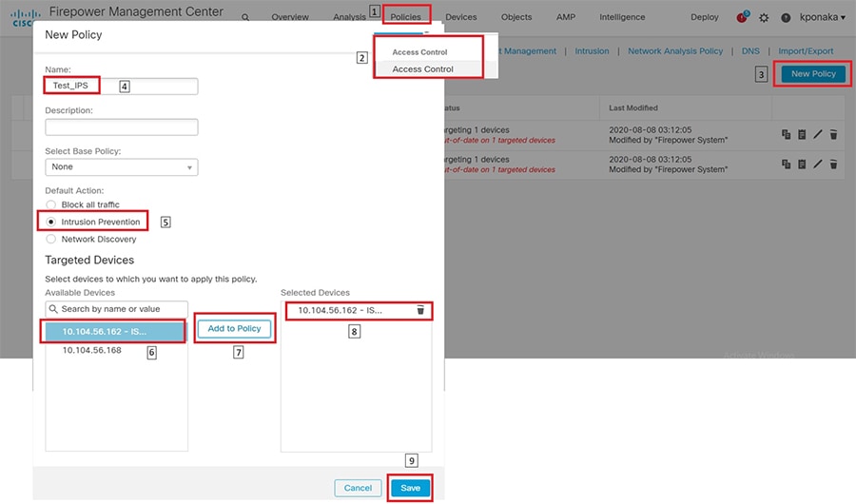Open the Analysis menu
This screenshot has height=504, width=856.
[x=349, y=17]
